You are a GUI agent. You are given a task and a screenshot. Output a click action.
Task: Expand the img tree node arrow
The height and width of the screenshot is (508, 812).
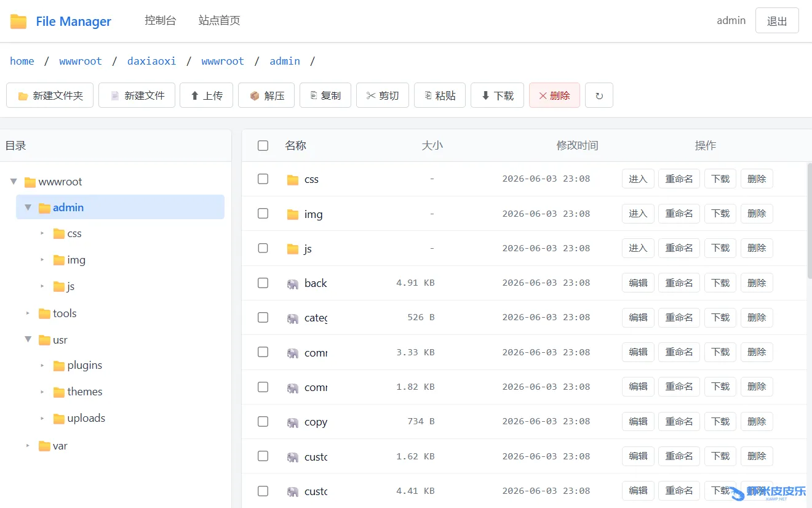pos(42,260)
